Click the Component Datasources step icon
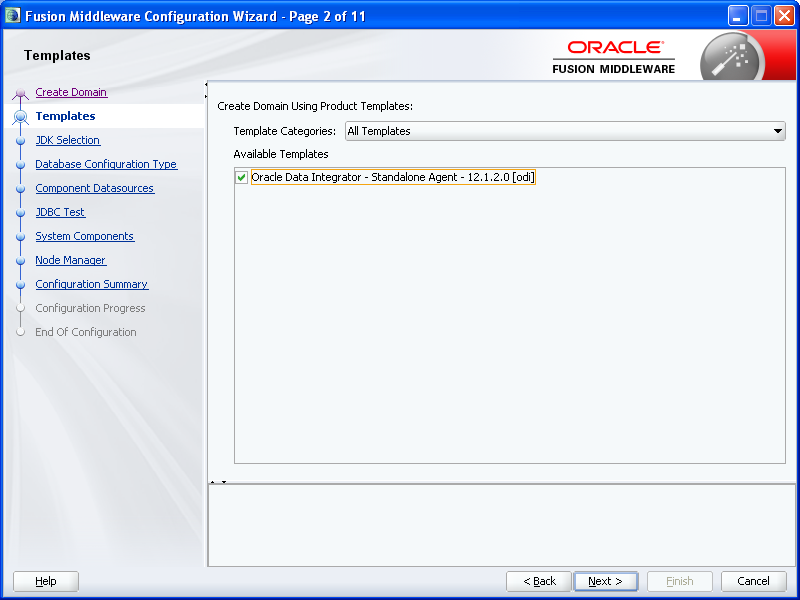 pyautogui.click(x=22, y=188)
